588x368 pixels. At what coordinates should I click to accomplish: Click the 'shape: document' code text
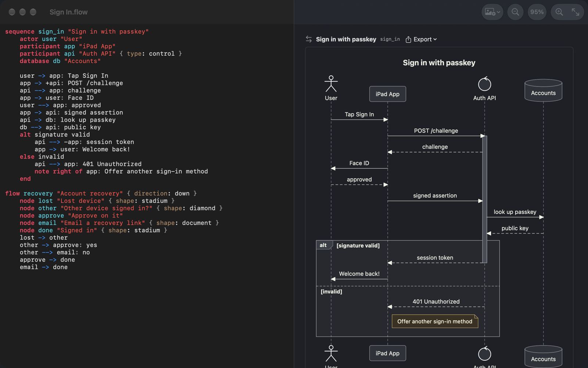(x=184, y=223)
